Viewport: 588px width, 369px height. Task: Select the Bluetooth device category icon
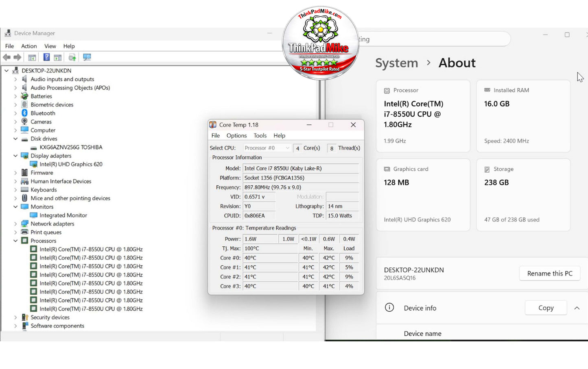click(x=24, y=113)
